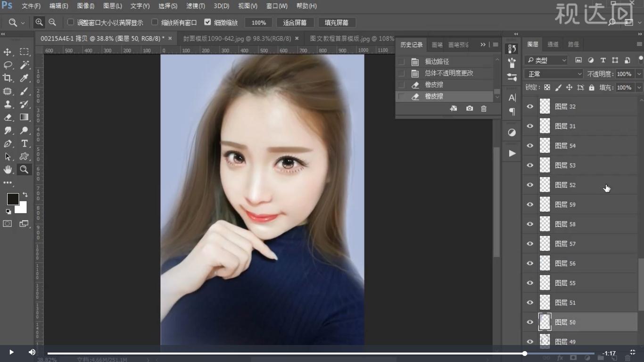Select the Gradient tool

point(24,117)
